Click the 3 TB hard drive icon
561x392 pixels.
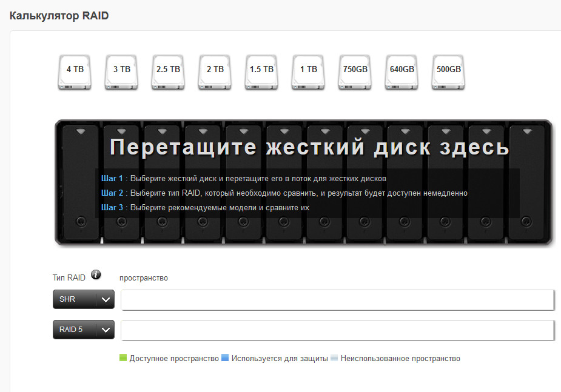pos(121,72)
